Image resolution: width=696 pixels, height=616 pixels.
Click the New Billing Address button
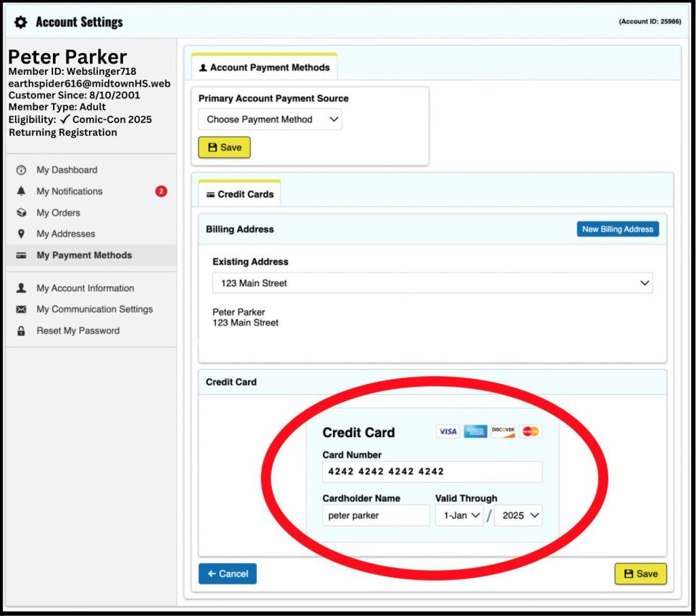(x=617, y=229)
